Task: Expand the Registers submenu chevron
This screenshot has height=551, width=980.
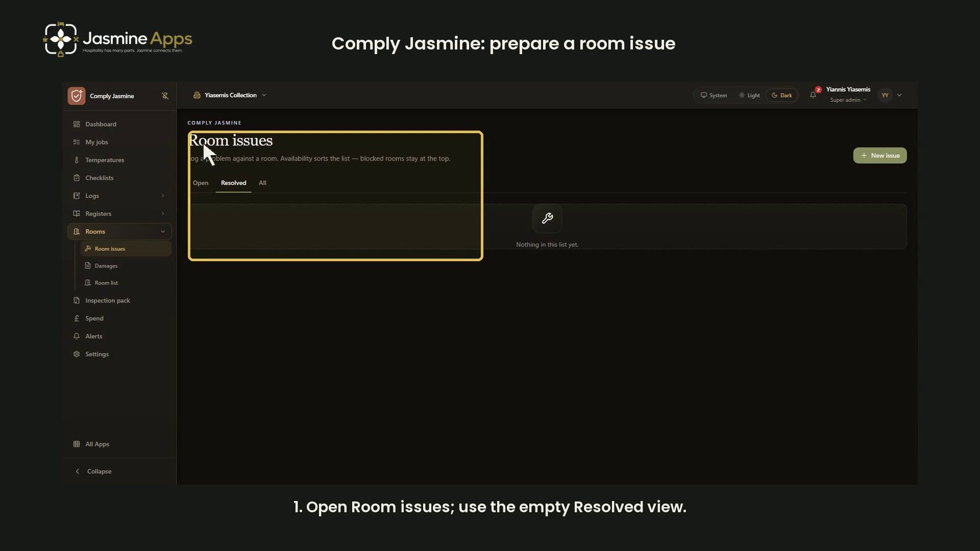Action: coord(163,214)
